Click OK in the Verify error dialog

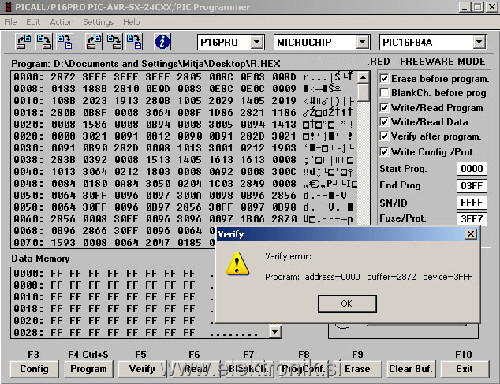click(347, 304)
